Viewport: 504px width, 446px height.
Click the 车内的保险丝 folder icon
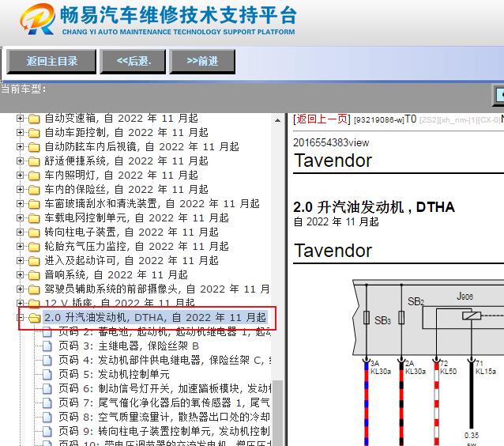click(x=34, y=190)
